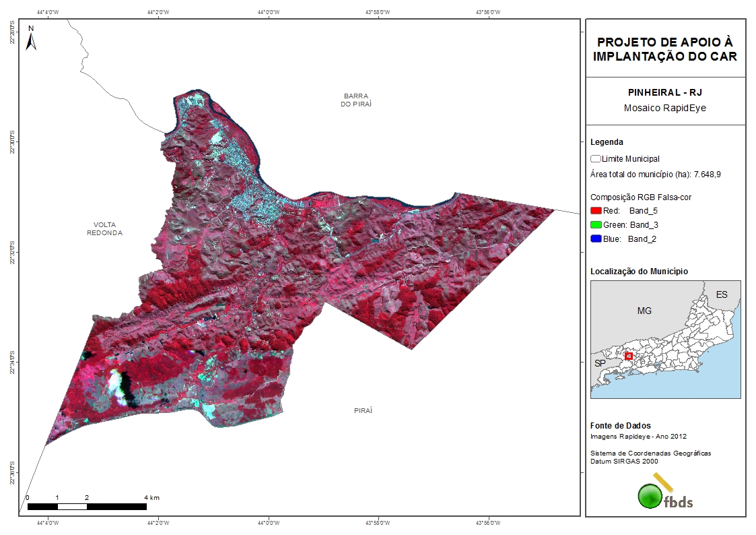Screen dimensions: 756x535
Task: Click the green fbds logo sphere
Action: point(650,496)
